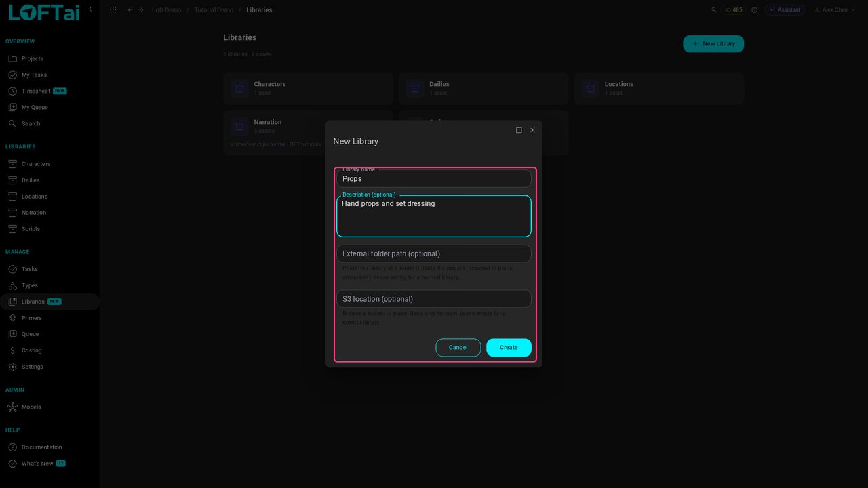Open What's New in Help section

[x=50, y=464]
